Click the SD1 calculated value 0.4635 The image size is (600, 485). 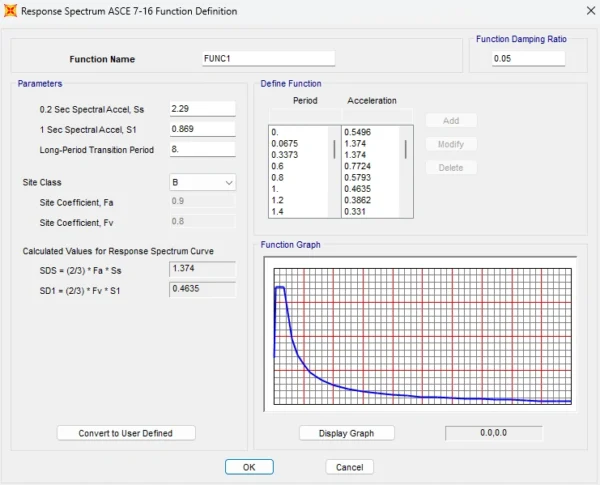click(x=202, y=289)
